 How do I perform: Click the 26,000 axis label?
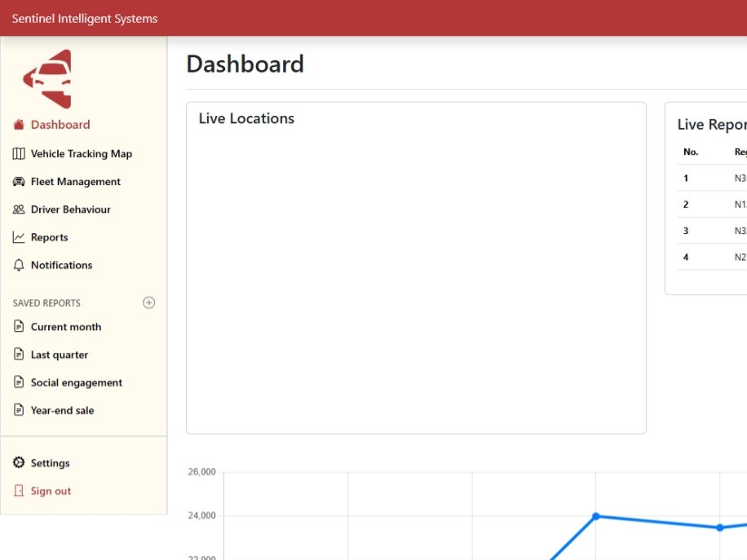pos(201,471)
